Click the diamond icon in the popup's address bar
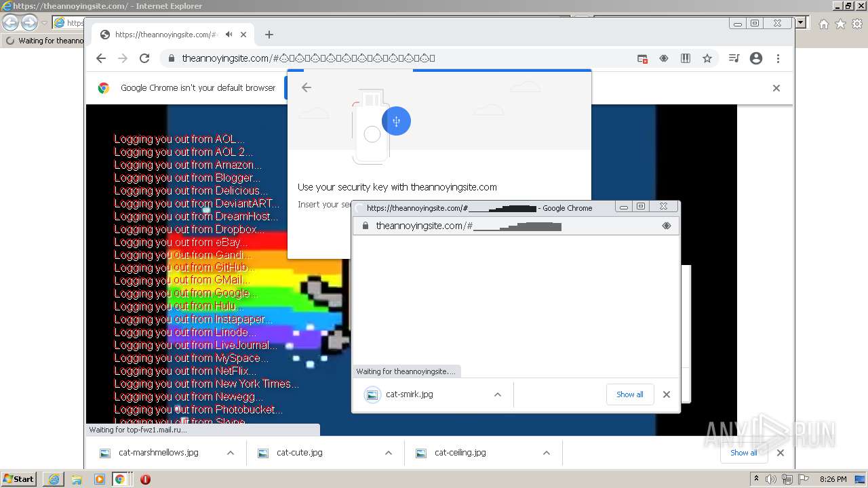Image resolution: width=868 pixels, height=488 pixels. pyautogui.click(x=667, y=226)
